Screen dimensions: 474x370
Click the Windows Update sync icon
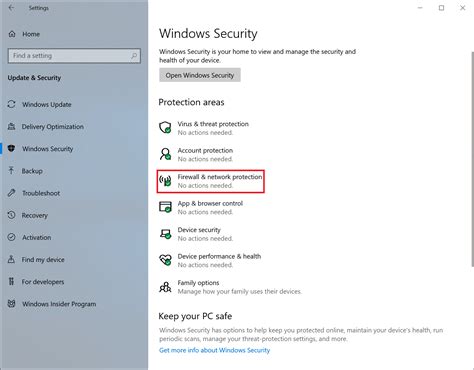[12, 104]
